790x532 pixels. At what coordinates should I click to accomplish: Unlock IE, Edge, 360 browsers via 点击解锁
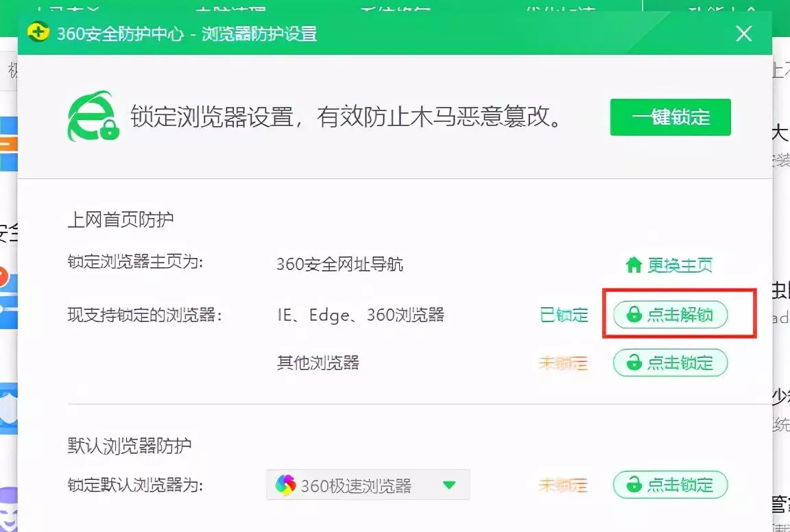tap(670, 315)
